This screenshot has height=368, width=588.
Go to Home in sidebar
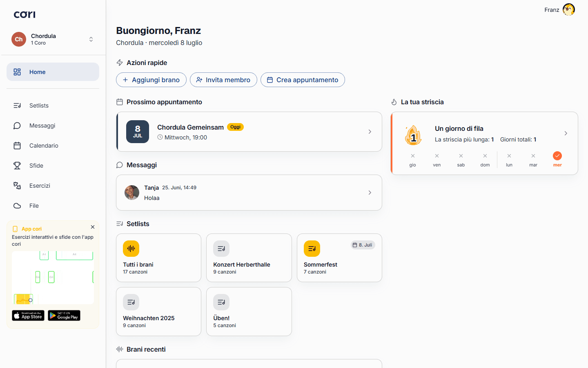(53, 72)
